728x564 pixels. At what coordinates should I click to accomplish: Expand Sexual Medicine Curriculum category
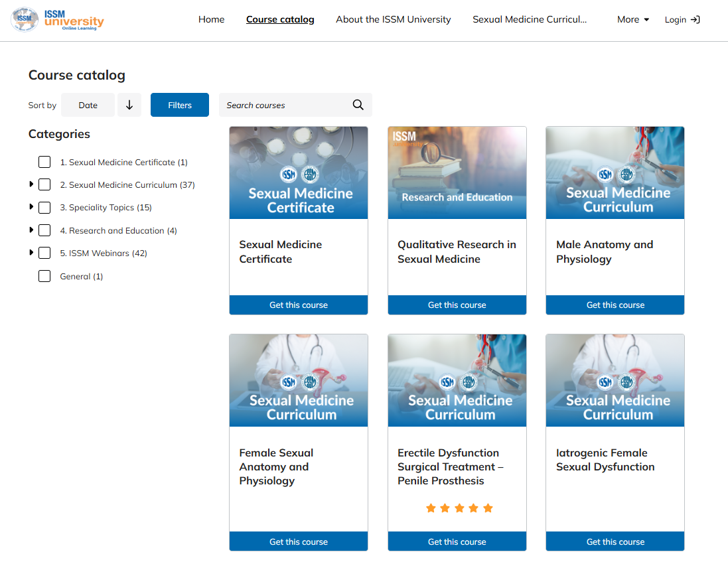click(x=31, y=184)
